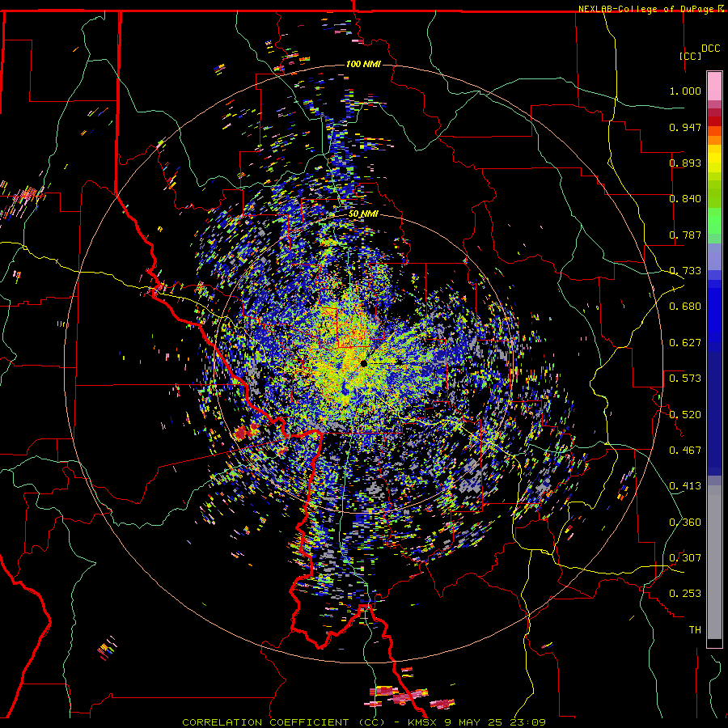Pick the lavender color bar segment
The image size is (728, 728).
point(714,256)
